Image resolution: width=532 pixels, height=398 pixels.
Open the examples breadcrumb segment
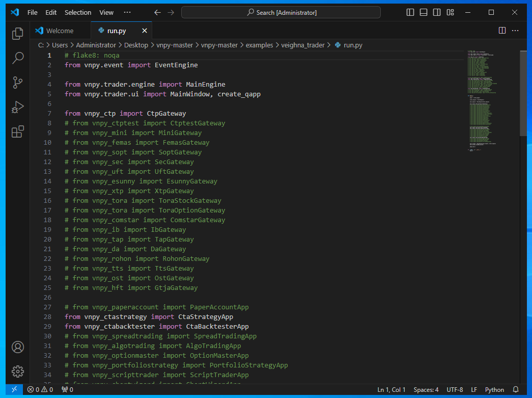pos(259,45)
